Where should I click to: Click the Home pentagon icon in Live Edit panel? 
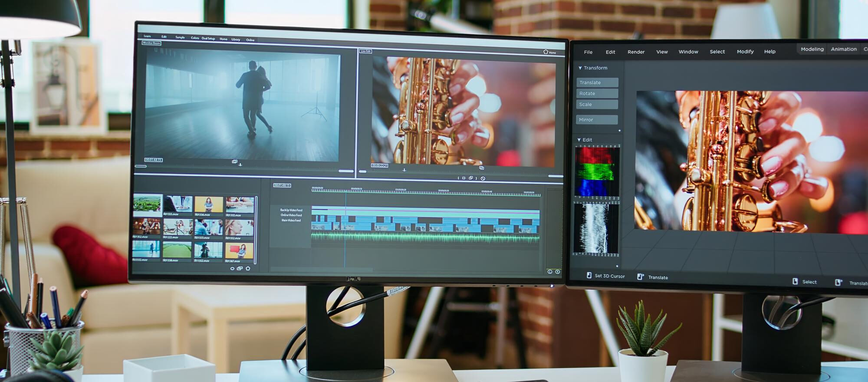point(546,52)
